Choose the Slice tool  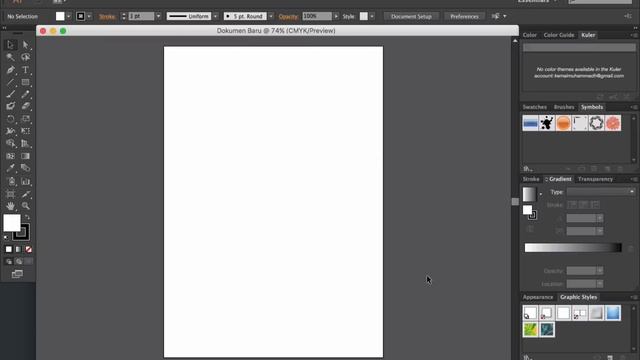[x=25, y=194]
